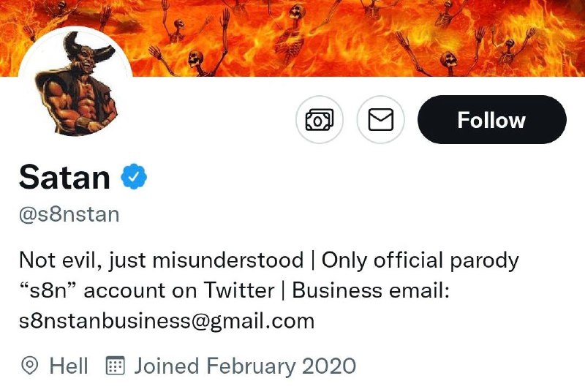Click the location pin icon
The image size is (585, 392).
30,366
